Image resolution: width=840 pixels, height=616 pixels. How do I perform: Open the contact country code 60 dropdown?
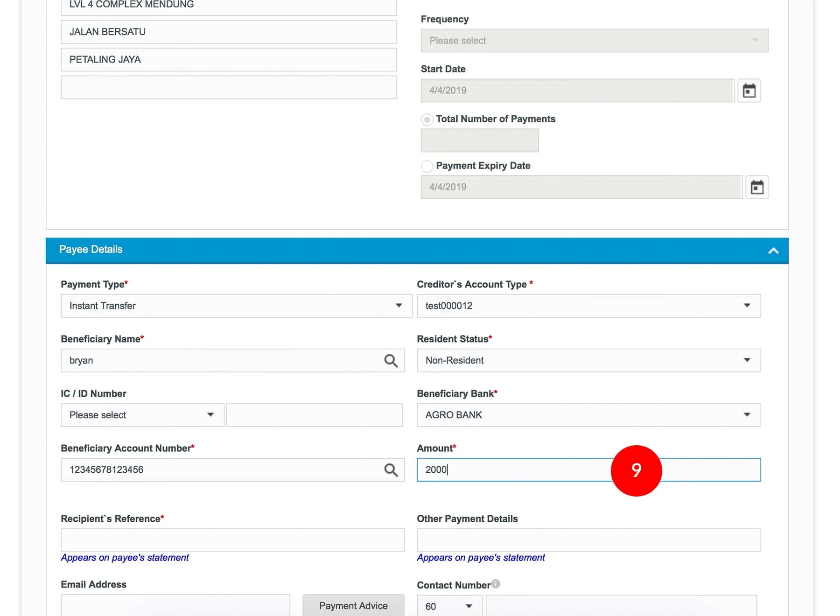(x=449, y=606)
